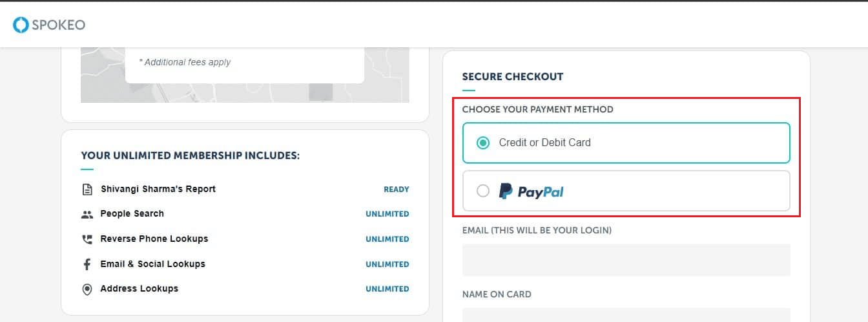This screenshot has width=868, height=322.
Task: Click the Credit or Debit Card option box
Action: [626, 143]
